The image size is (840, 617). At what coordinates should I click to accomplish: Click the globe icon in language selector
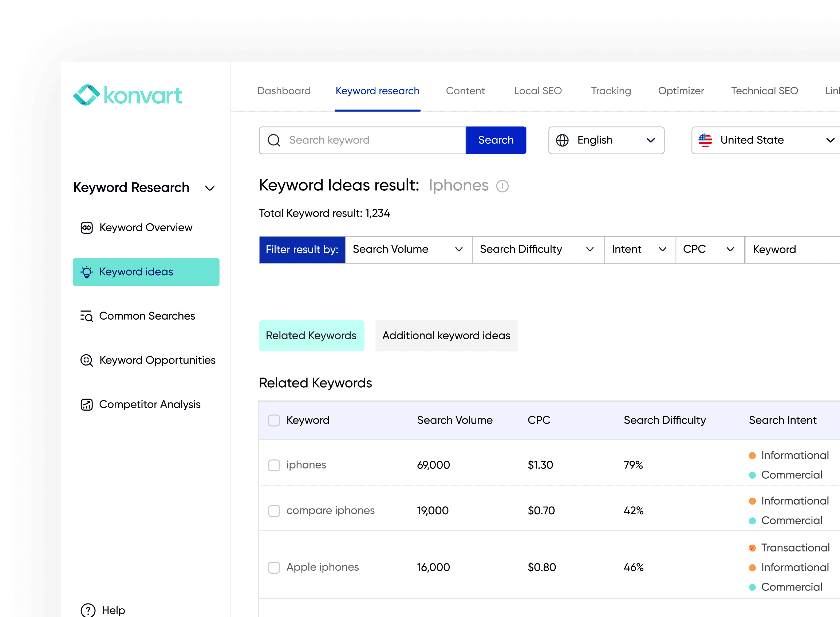click(563, 140)
